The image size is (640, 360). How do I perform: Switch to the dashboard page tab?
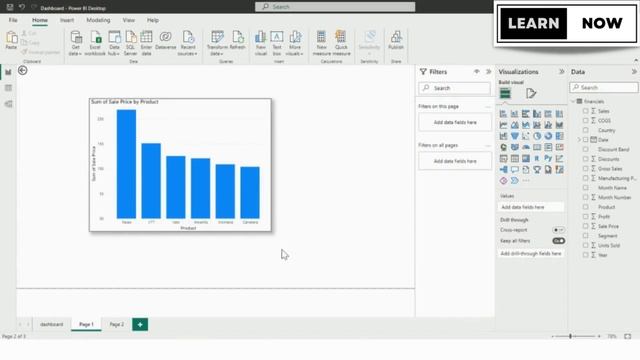[x=52, y=324]
